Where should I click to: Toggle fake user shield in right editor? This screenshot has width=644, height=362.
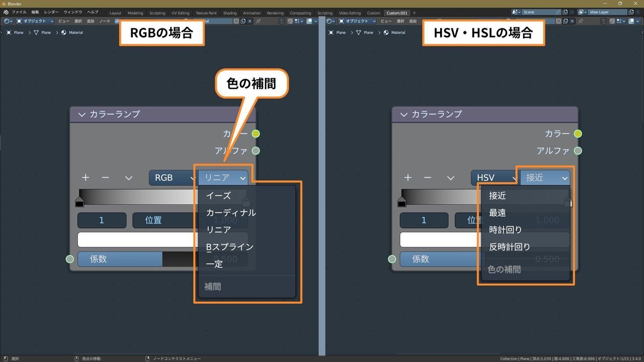[558, 21]
